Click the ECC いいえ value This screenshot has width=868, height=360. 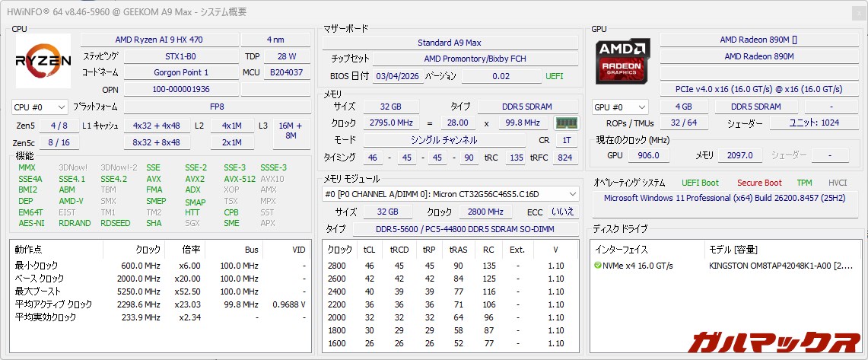point(563,212)
